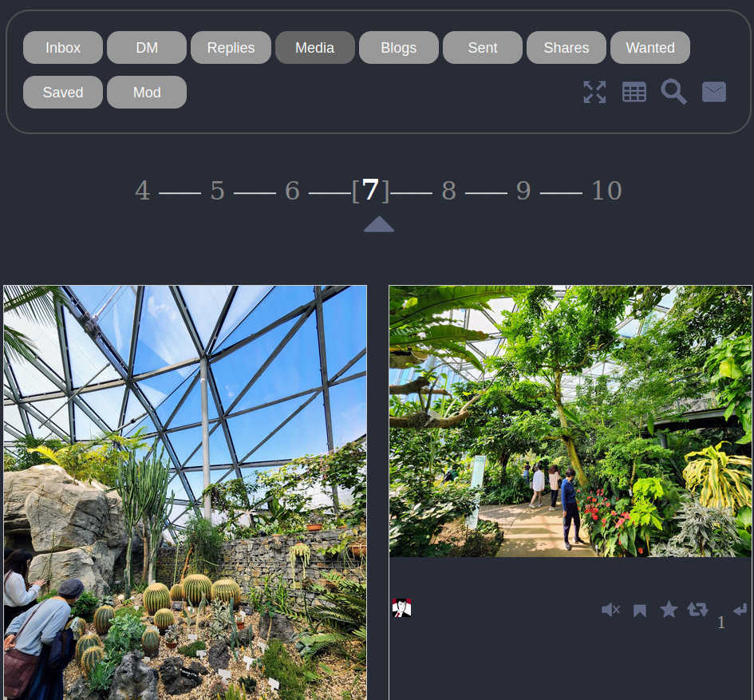Repeat the post with announce icon
Screen dimensions: 754x700
(698, 610)
